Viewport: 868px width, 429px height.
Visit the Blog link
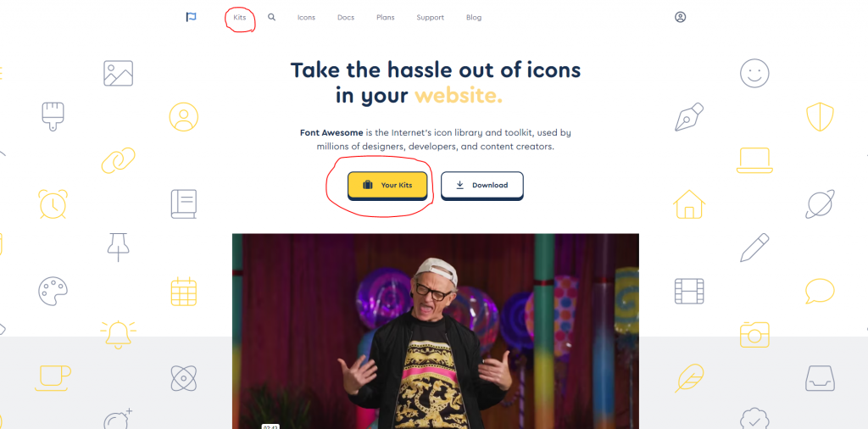pyautogui.click(x=474, y=17)
